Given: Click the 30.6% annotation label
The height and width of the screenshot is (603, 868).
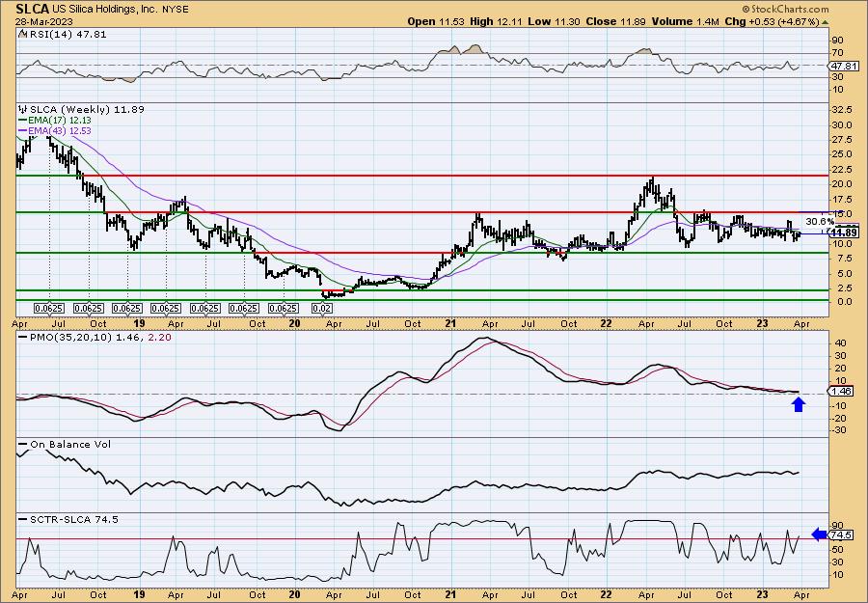Looking at the screenshot, I should point(820,222).
